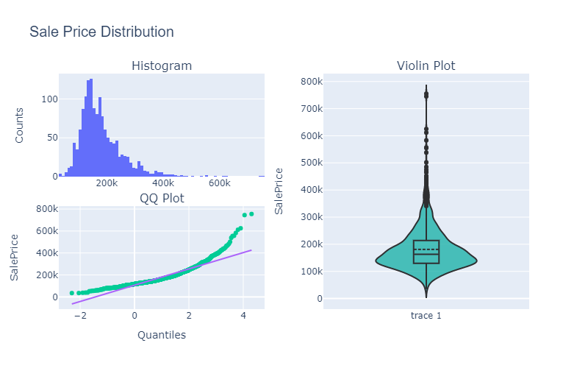Select the Histogram subplot title
The height and width of the screenshot is (368, 588).
coord(162,66)
